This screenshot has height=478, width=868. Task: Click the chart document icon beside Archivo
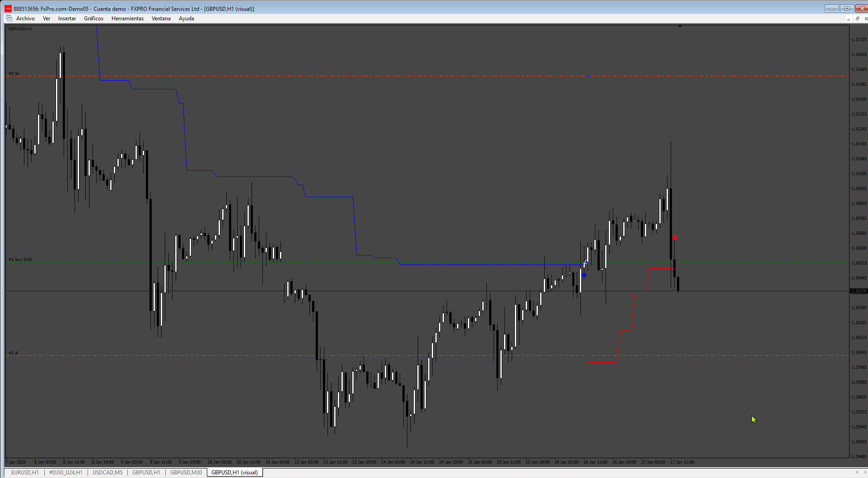pyautogui.click(x=9, y=19)
